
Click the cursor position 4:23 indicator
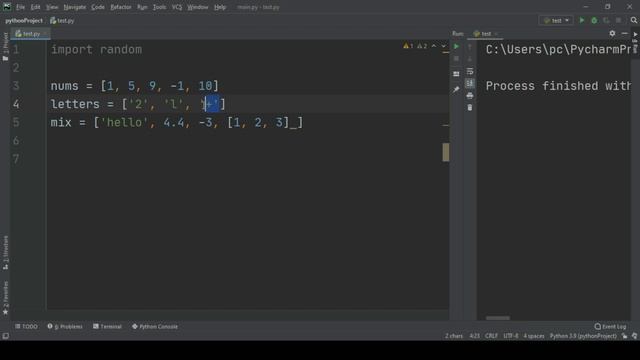pyautogui.click(x=474, y=336)
